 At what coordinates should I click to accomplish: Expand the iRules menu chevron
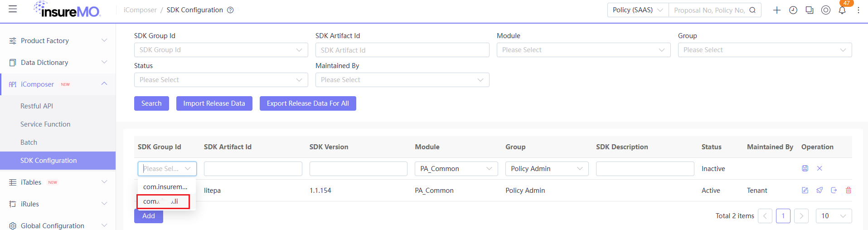click(104, 204)
